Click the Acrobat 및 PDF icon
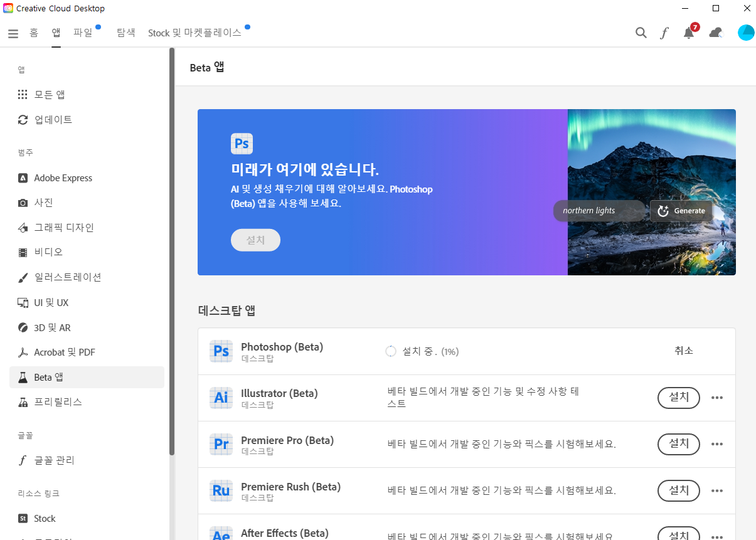Screen dimensions: 756x540 point(23,352)
